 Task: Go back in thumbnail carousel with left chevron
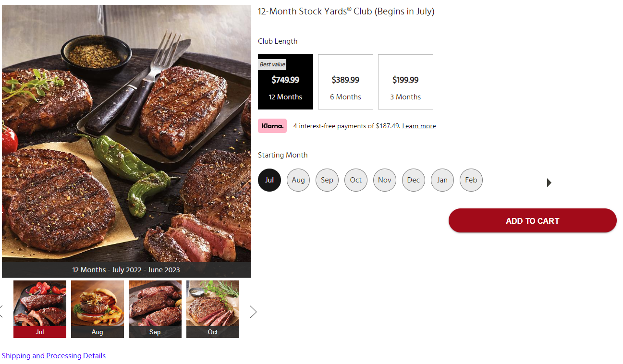click(x=1, y=312)
